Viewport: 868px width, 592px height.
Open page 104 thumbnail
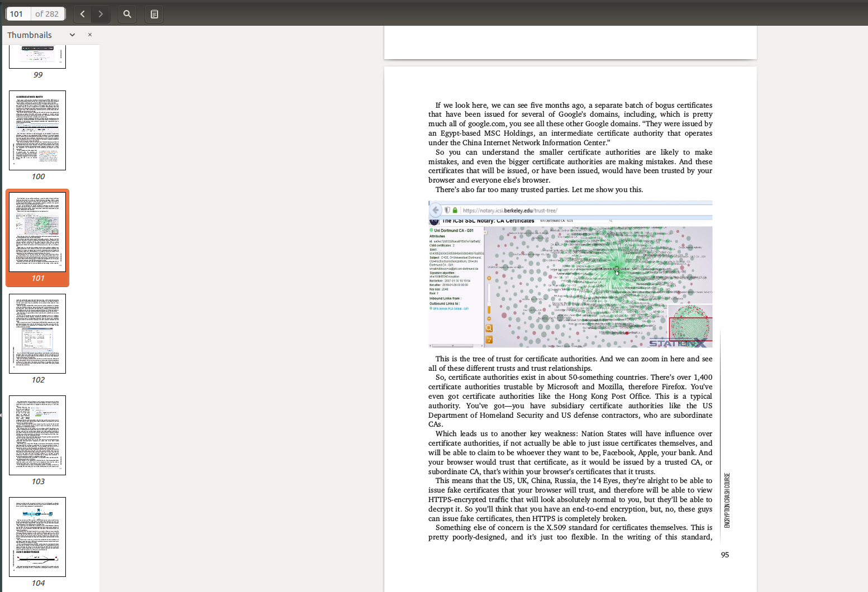point(37,537)
